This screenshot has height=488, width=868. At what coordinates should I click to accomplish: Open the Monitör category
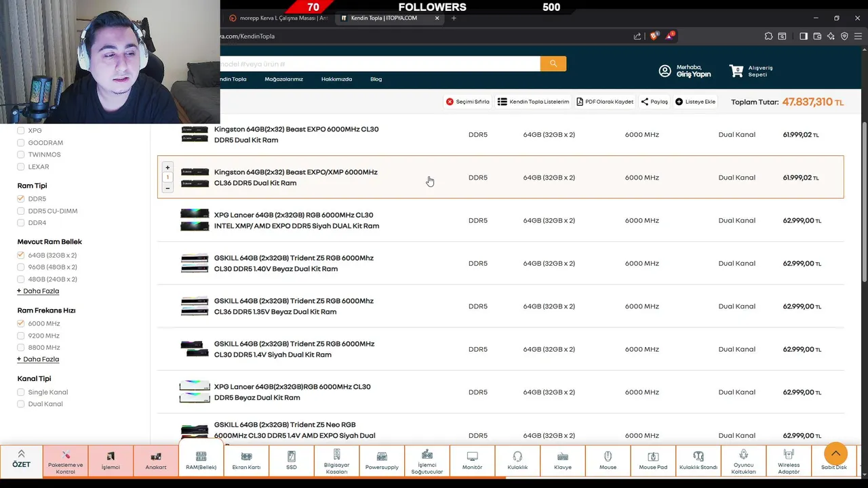(472, 461)
